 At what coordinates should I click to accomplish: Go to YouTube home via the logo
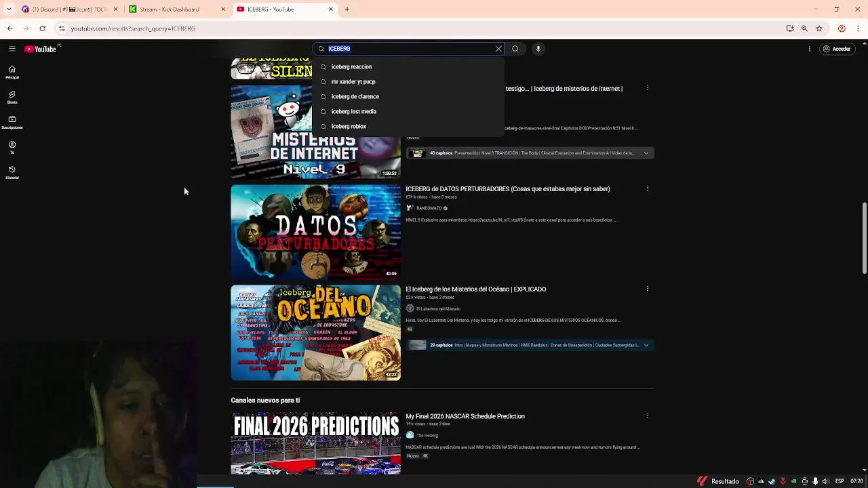pyautogui.click(x=41, y=49)
